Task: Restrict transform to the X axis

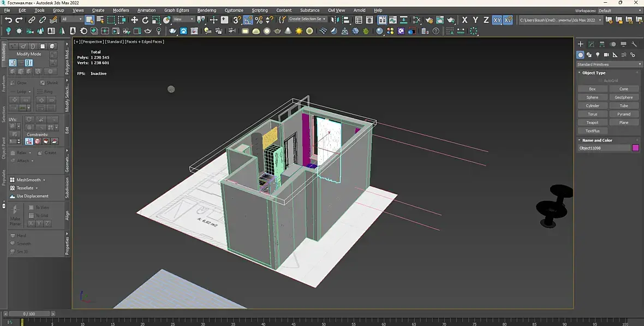Action: click(x=464, y=20)
